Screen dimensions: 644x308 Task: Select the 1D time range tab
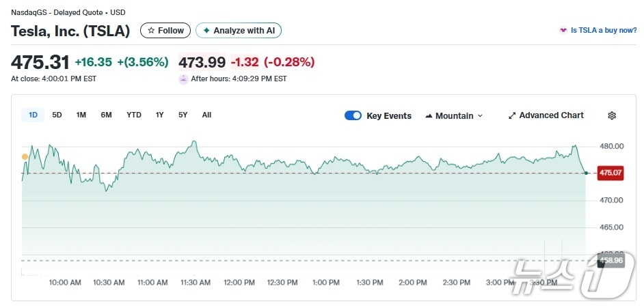33,115
